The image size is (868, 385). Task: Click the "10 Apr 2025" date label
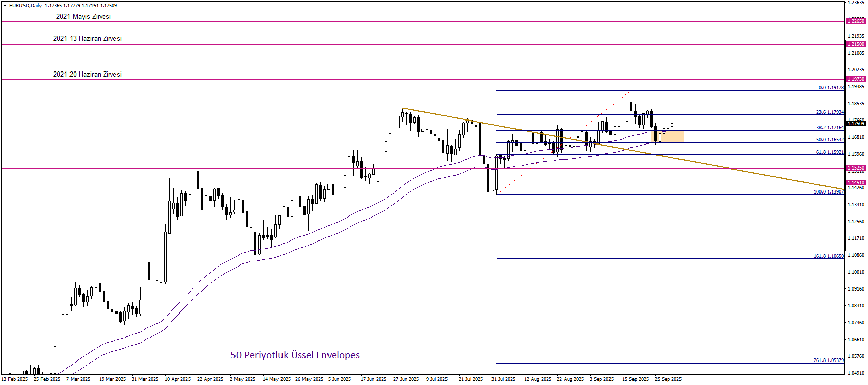click(x=178, y=379)
